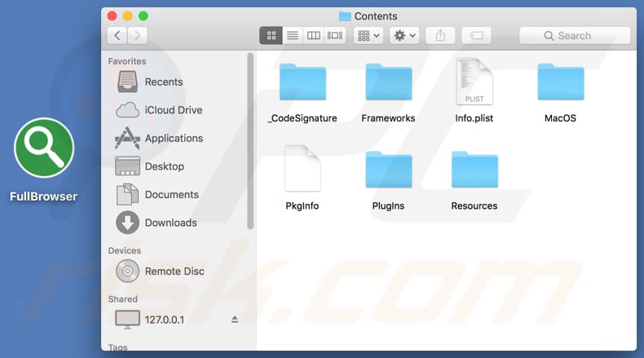Image resolution: width=644 pixels, height=358 pixels.
Task: Select the PlugIns folder icon
Action: pyautogui.click(x=389, y=170)
